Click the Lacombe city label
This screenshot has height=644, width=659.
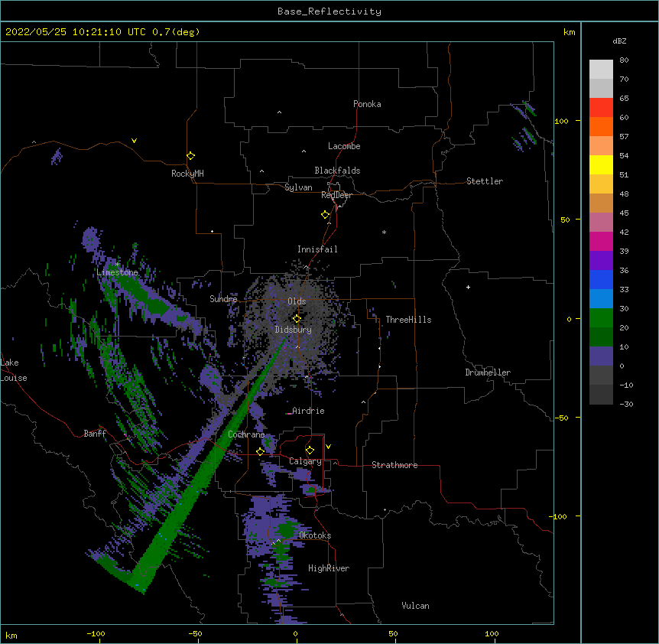(344, 146)
